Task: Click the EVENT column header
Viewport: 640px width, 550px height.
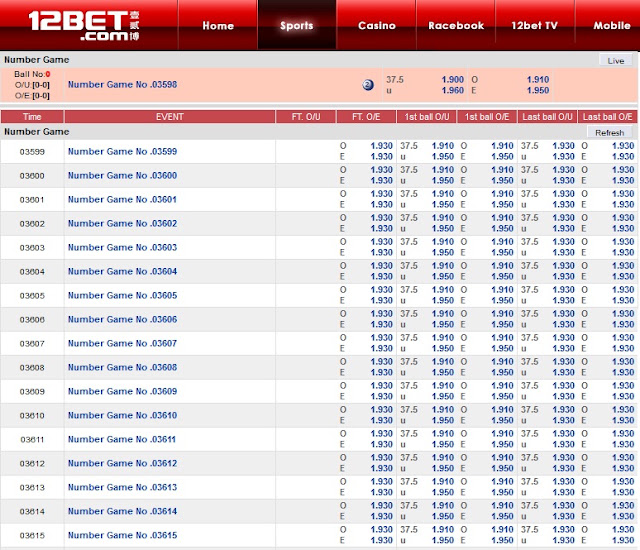Action: [x=169, y=117]
